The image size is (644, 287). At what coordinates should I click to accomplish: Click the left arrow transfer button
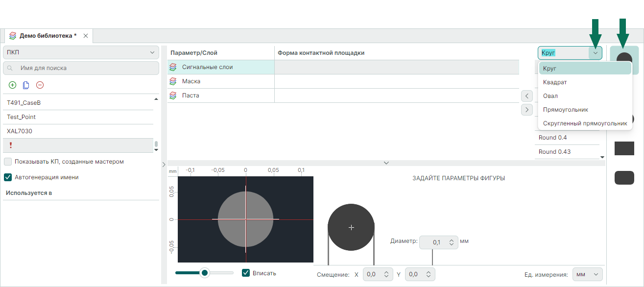[x=526, y=96]
